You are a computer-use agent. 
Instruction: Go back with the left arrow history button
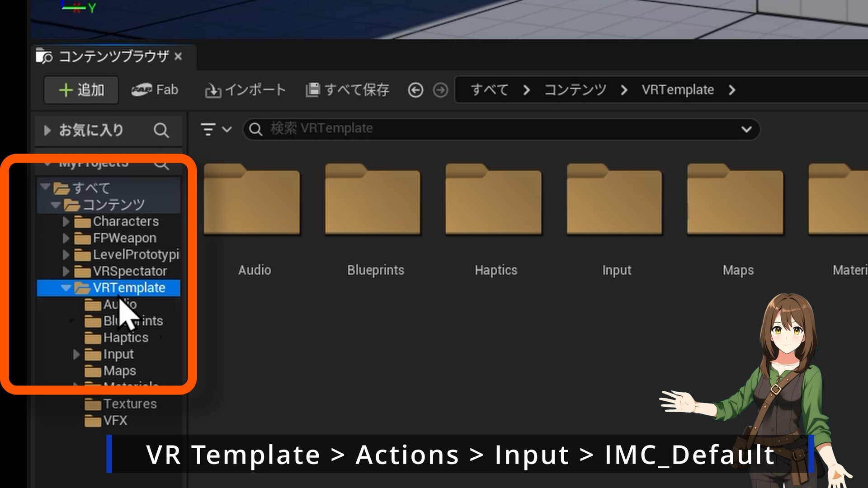click(x=415, y=90)
